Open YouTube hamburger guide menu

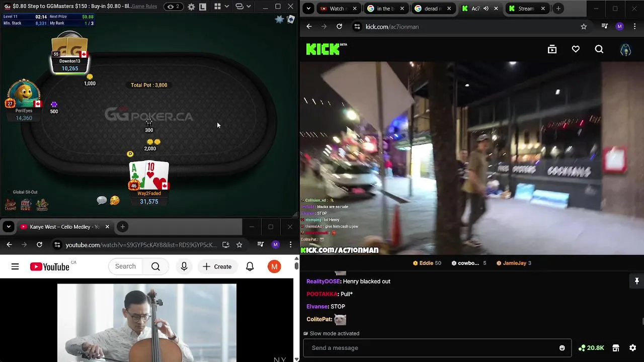click(15, 266)
